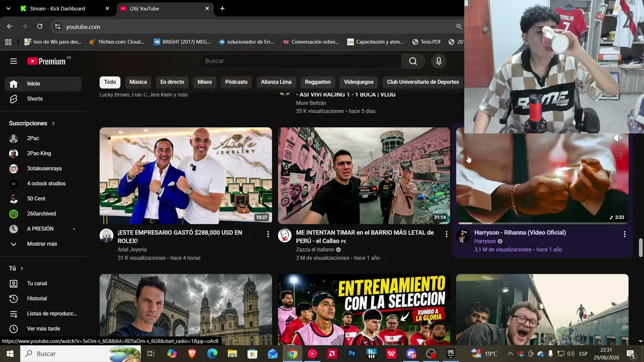Open options menu for Harryson - Rihanna video
The width and height of the screenshot is (644, 362).
624,234
